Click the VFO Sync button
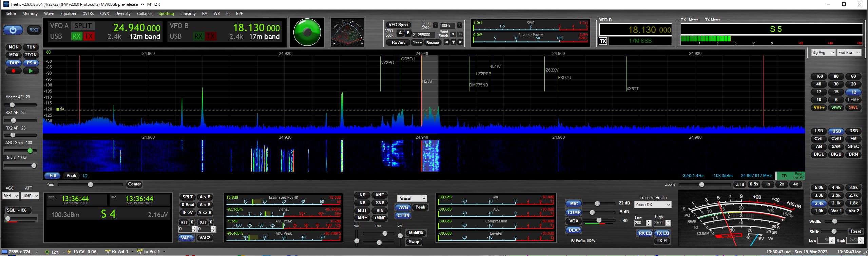 (x=398, y=25)
